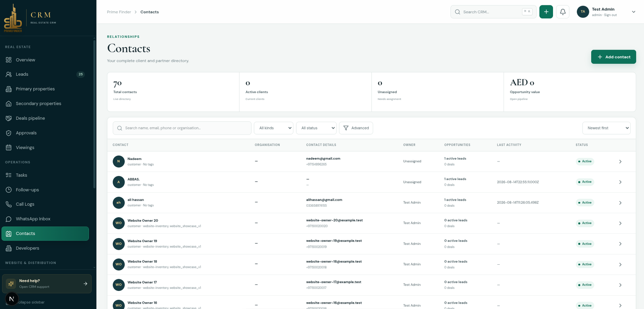Open ABBAS. row chevron arrow

coord(620,182)
